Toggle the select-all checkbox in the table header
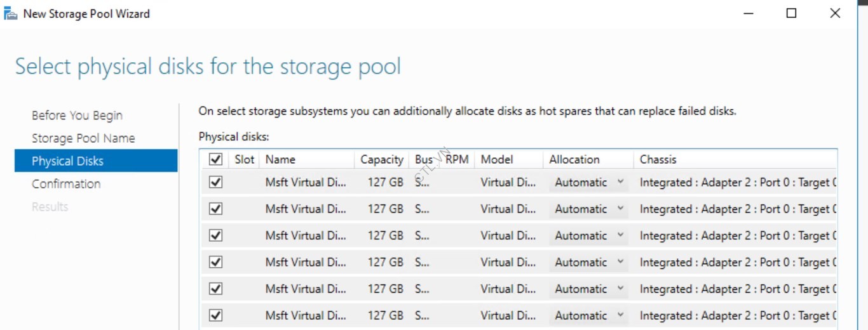Screen dimensions: 868x330 pos(216,159)
